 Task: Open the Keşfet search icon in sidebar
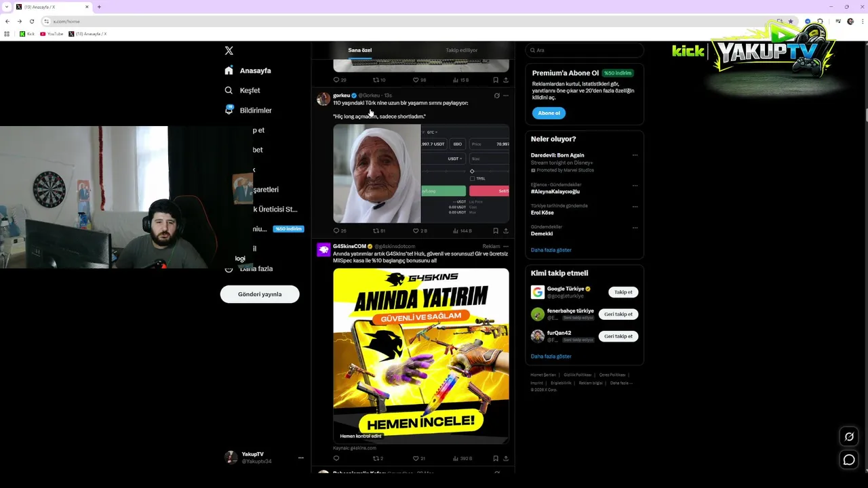pos(229,90)
